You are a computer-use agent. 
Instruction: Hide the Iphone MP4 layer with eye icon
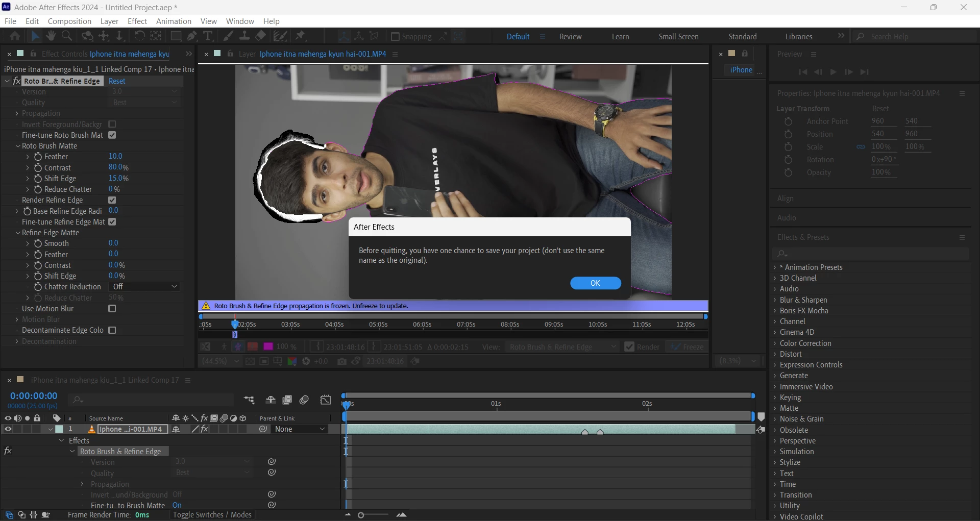coord(8,429)
